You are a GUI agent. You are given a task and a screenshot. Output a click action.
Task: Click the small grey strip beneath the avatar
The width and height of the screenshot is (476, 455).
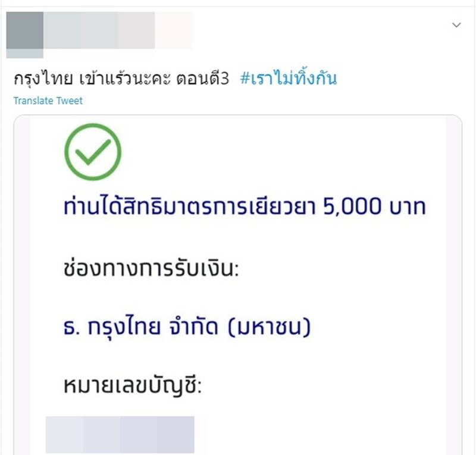pyautogui.click(x=25, y=54)
